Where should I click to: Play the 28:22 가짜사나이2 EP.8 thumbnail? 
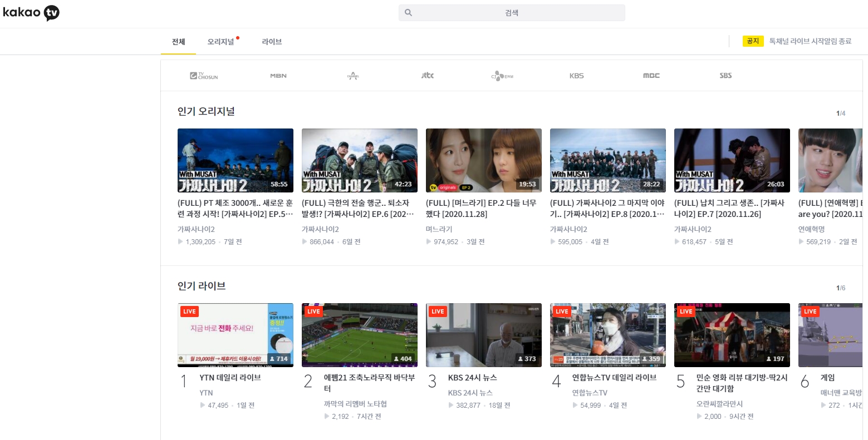tap(608, 161)
